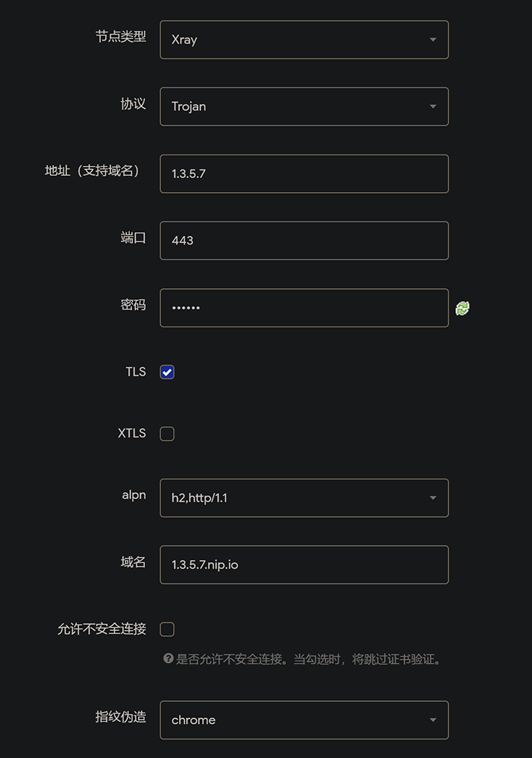The width and height of the screenshot is (532, 758).
Task: Focus the 域名 field with 1.3.5.7.nip.io
Action: point(304,564)
